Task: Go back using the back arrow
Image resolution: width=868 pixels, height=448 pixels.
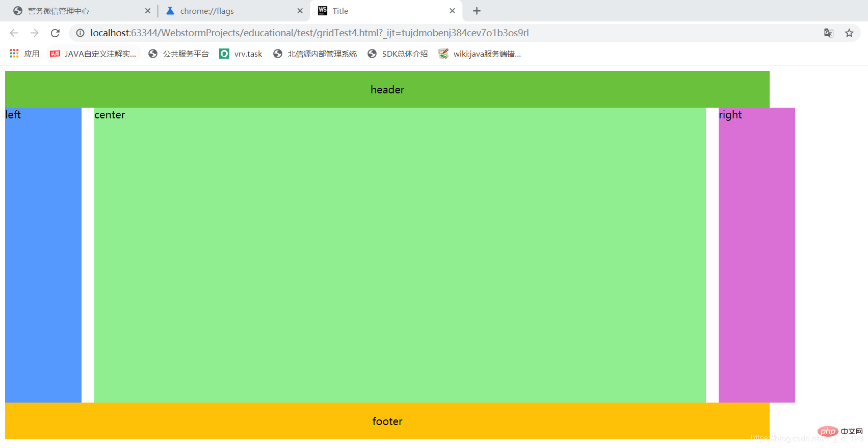Action: point(14,33)
